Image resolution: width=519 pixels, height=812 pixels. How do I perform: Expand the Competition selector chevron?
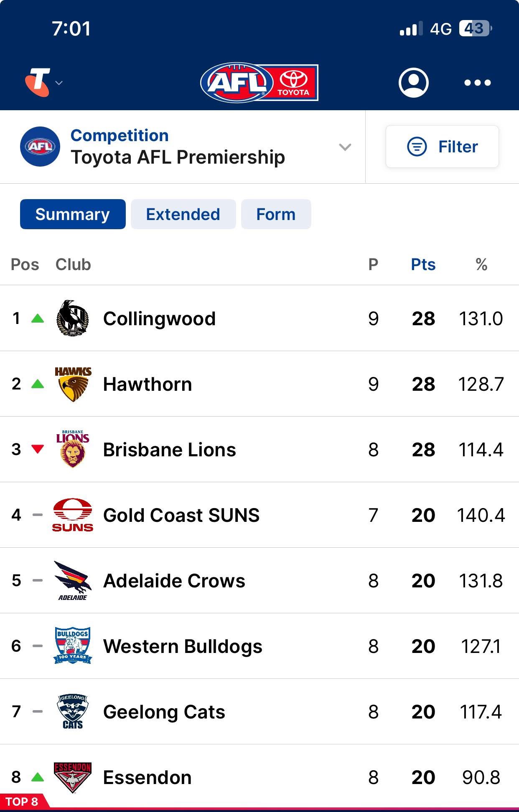(x=345, y=147)
